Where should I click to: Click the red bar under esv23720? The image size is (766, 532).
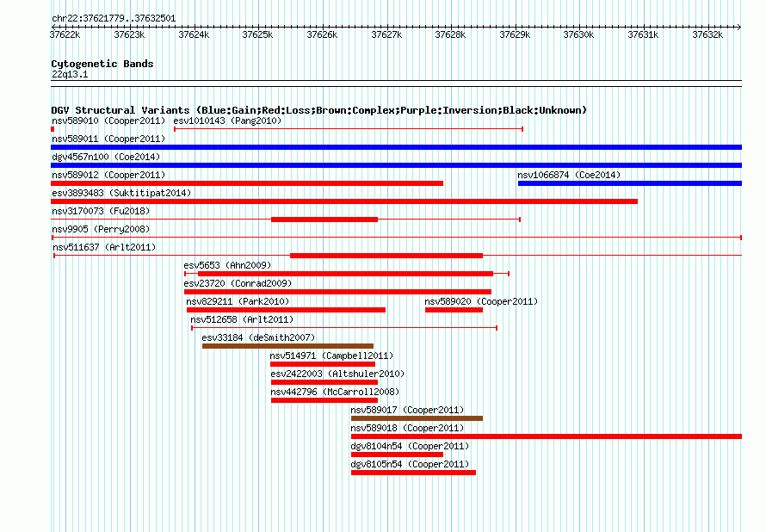click(x=337, y=292)
